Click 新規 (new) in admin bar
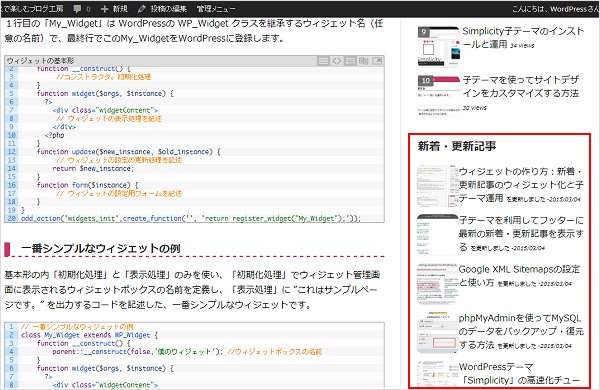600x390 pixels. coord(114,8)
